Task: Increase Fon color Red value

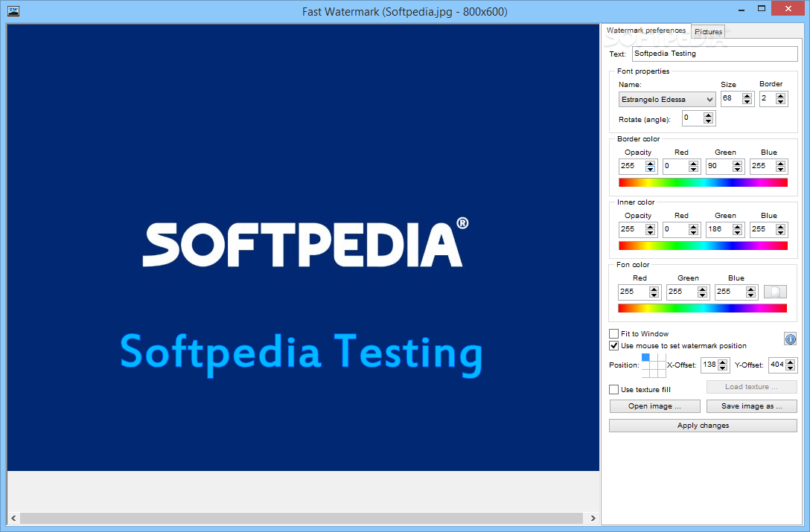Action: click(x=654, y=289)
